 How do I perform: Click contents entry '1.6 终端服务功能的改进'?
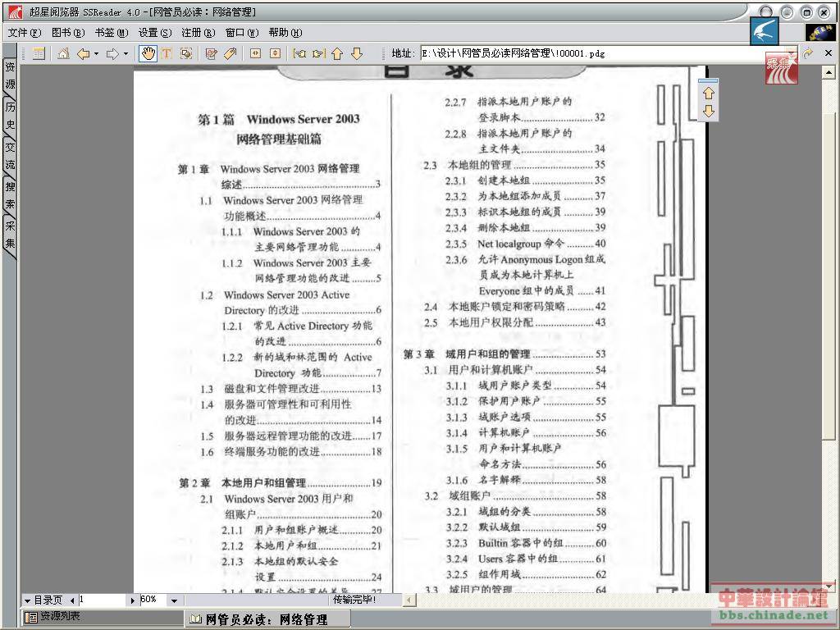click(291, 452)
